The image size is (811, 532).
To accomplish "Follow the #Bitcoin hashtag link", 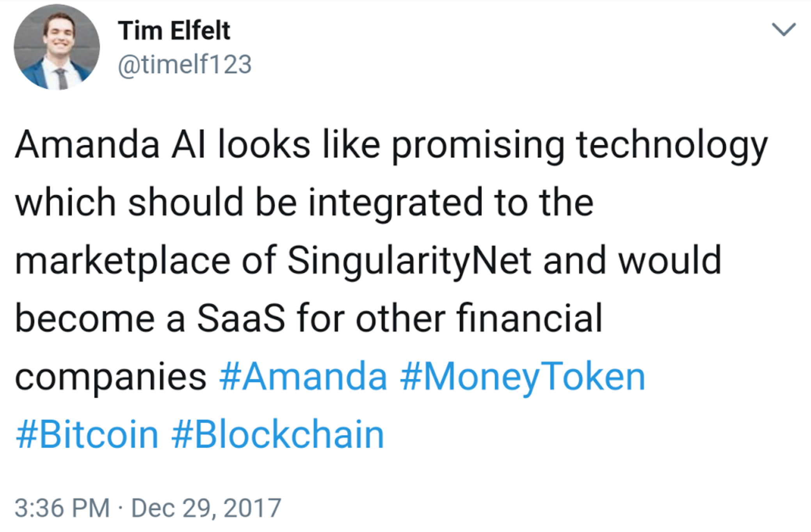I will click(x=87, y=434).
